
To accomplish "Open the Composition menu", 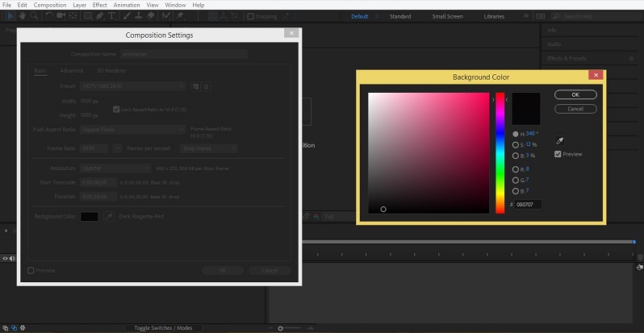I will pos(50,5).
